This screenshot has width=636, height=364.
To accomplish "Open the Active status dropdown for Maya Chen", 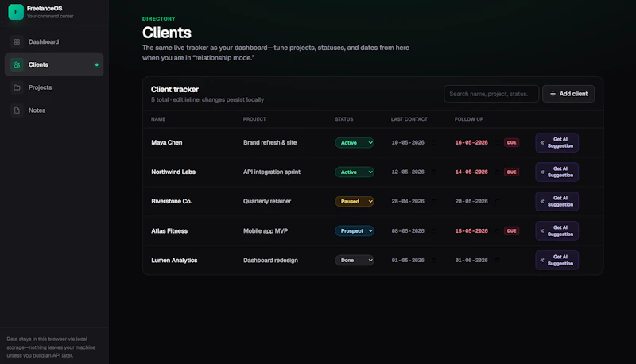I will (355, 143).
